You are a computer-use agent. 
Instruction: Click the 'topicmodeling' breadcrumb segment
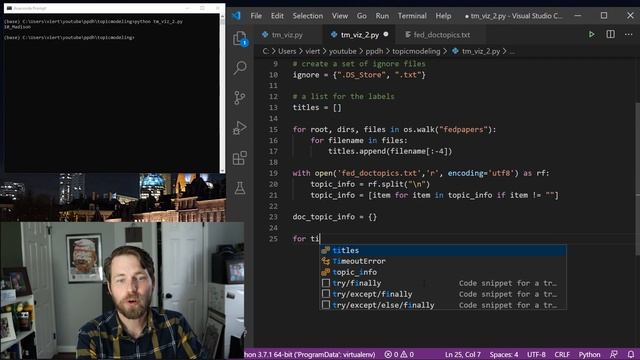point(416,51)
